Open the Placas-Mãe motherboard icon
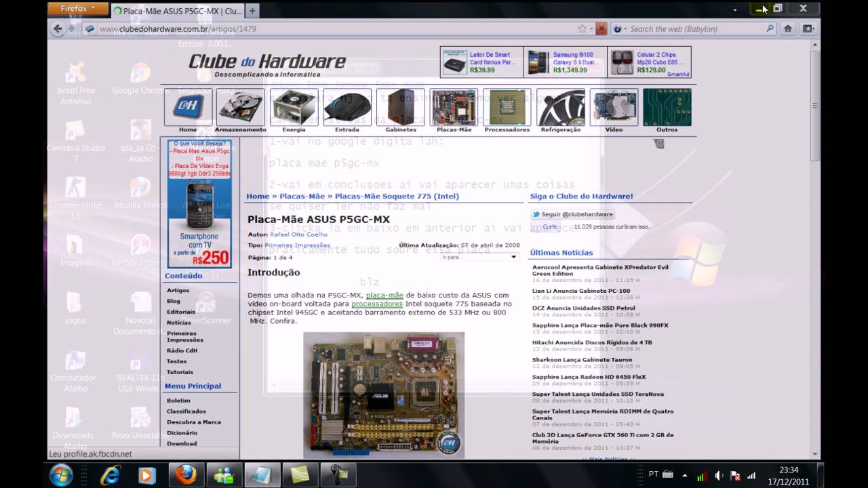This screenshot has height=488, width=868. (x=454, y=107)
